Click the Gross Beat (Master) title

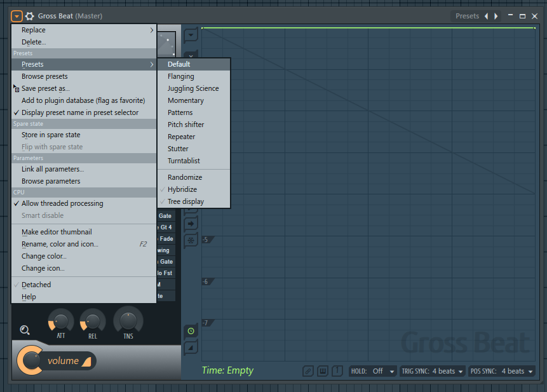point(70,16)
